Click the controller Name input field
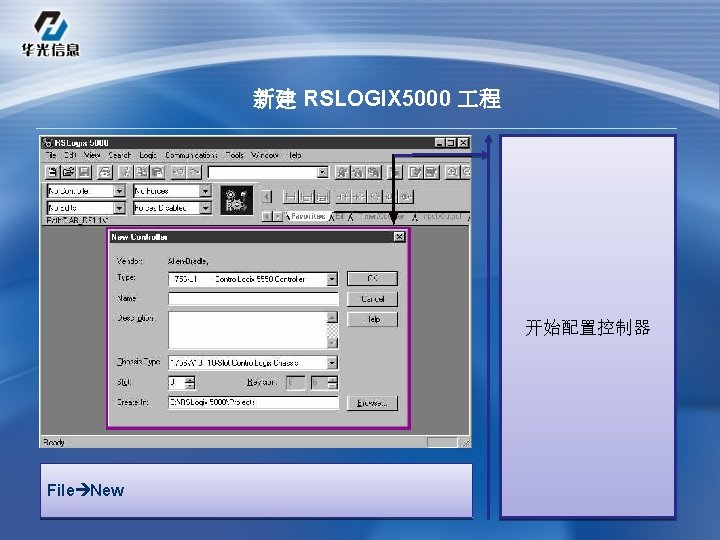 coord(253,299)
